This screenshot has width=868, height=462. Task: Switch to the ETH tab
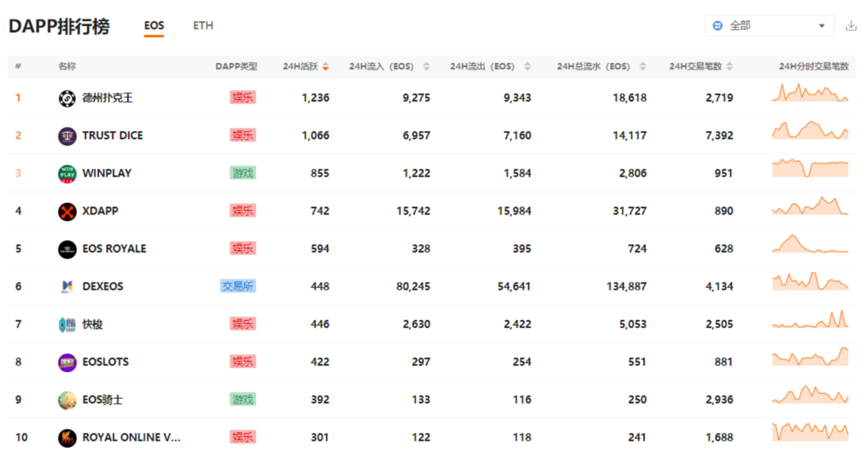203,26
